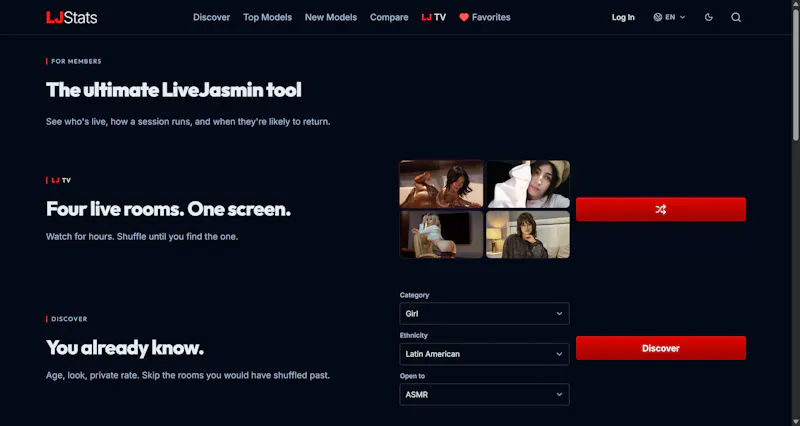Go to Top Models page
Viewport: 800px width, 426px height.
pos(267,17)
